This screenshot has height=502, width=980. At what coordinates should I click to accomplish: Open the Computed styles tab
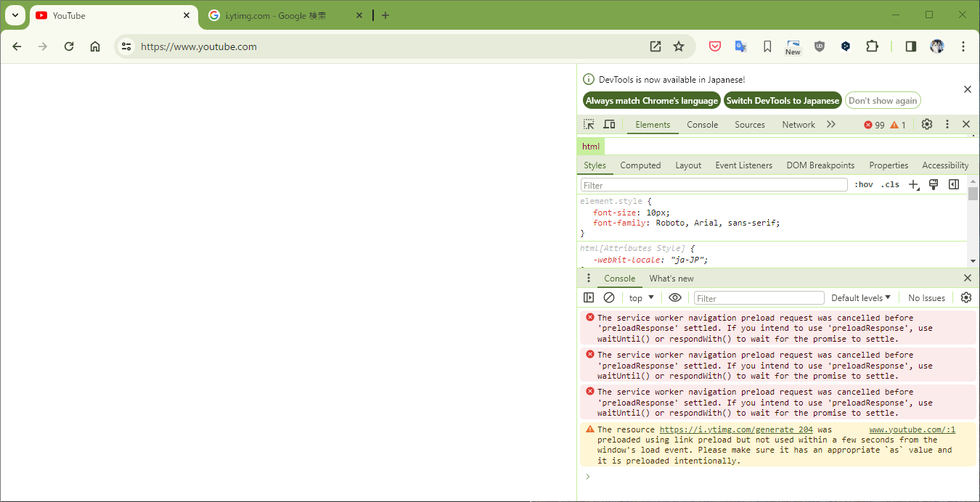point(640,165)
